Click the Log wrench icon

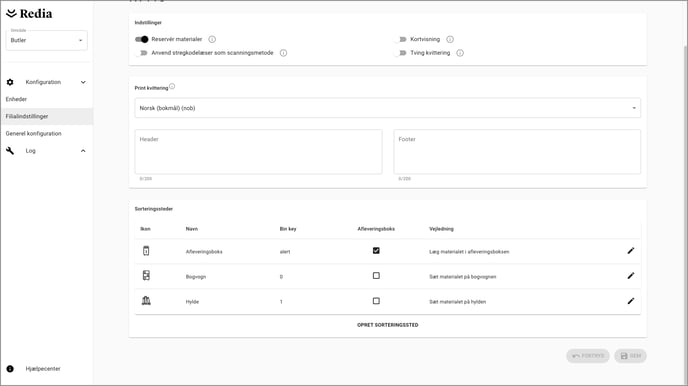(10, 151)
